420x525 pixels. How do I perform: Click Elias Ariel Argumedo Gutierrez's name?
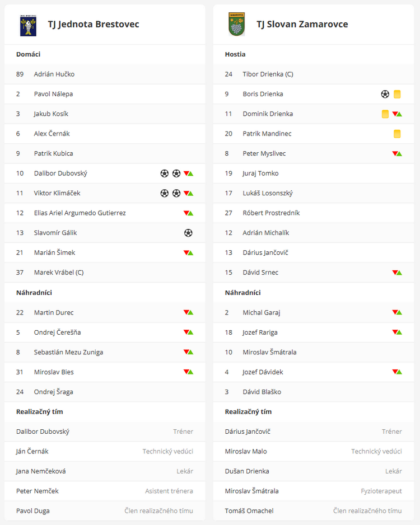80,213
